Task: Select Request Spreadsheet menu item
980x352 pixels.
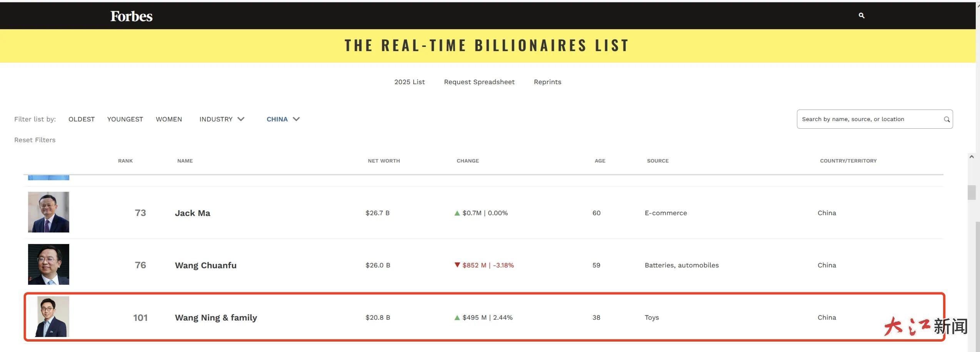Action: (479, 82)
